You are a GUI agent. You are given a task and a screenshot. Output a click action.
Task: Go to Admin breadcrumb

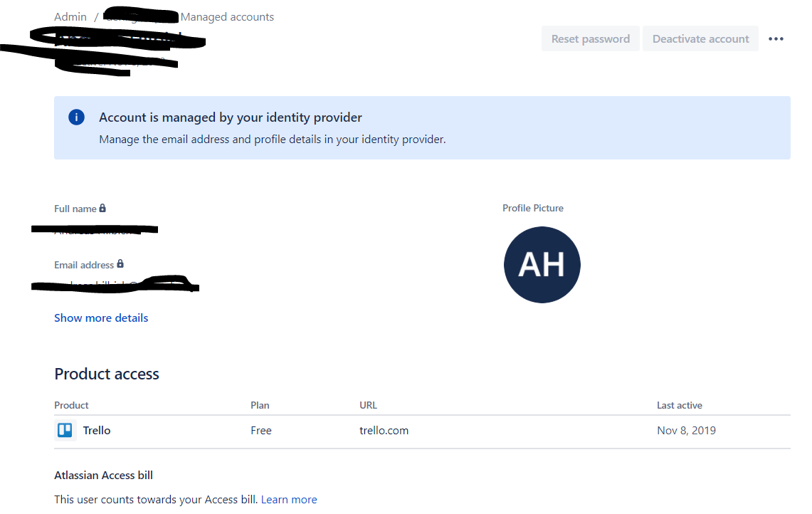coord(70,16)
